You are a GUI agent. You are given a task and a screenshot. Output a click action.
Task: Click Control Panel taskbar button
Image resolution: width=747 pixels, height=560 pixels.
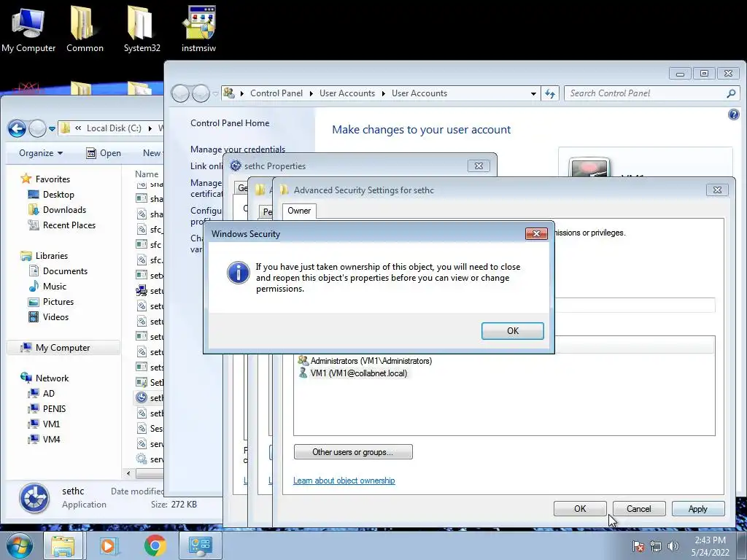[200, 545]
